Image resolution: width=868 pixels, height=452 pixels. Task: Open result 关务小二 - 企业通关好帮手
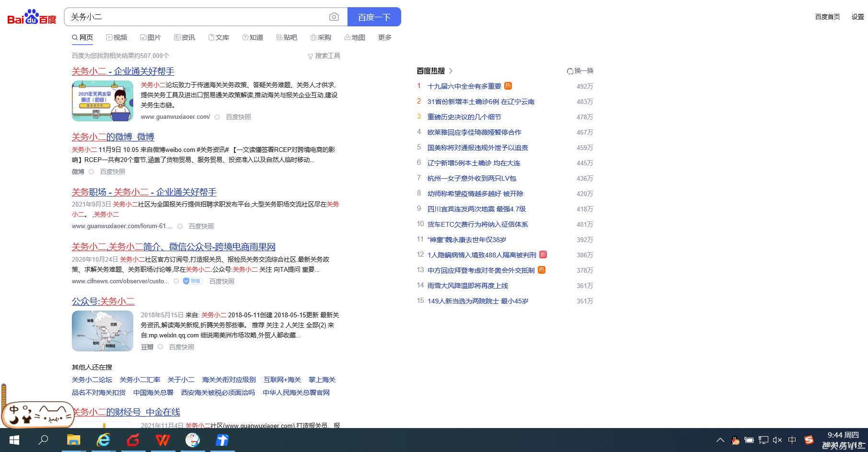[123, 71]
